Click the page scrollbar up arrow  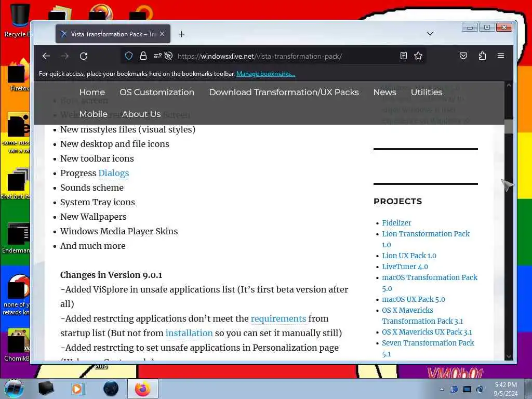coord(508,86)
